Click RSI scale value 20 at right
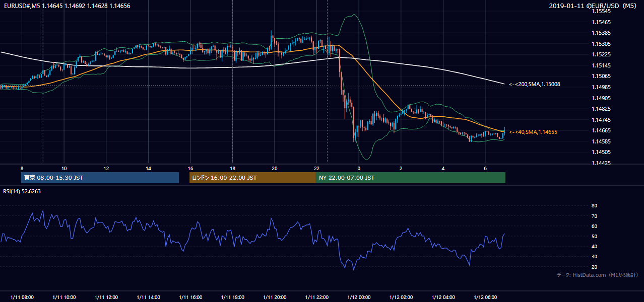Image resolution: width=644 pixels, height=302 pixels. (594, 267)
